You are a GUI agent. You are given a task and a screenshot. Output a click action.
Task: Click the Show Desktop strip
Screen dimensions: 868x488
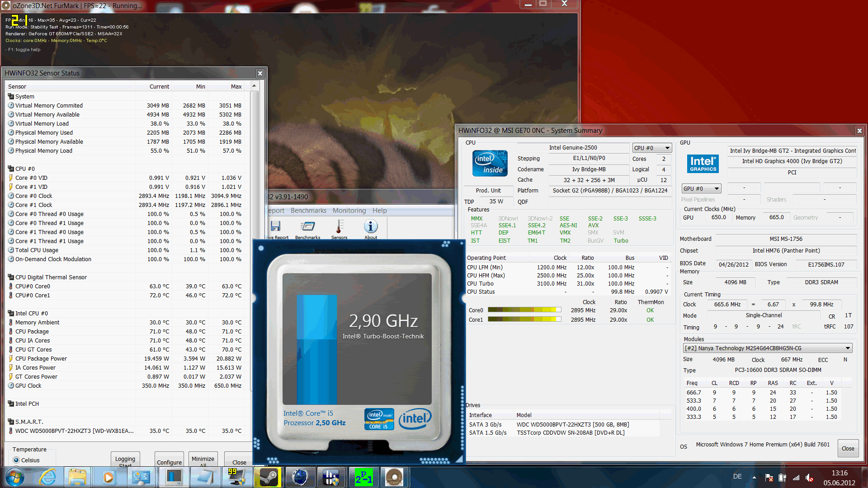(x=864, y=478)
